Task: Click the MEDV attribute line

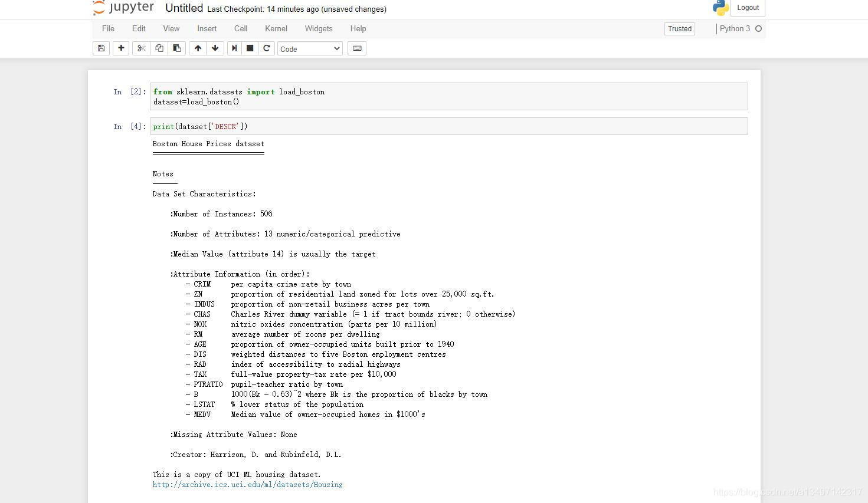Action: pos(306,415)
